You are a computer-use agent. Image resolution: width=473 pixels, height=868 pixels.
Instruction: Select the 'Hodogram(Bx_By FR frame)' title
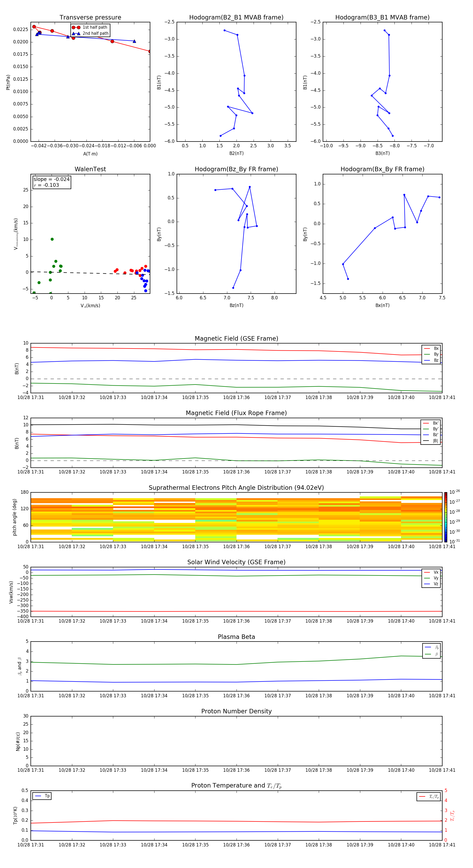(x=382, y=169)
